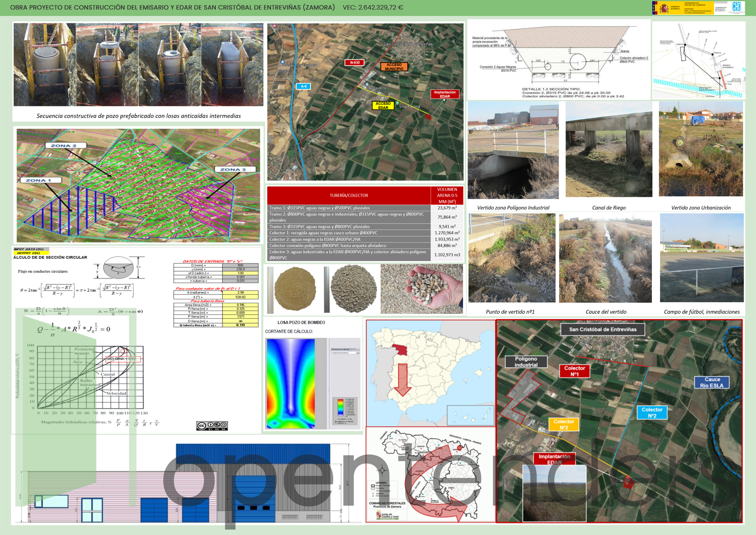Viewport: 756px width, 535px height.
Task: Click the 'San Cristóbal de Entreviñas' gray label
Action: pyautogui.click(x=602, y=329)
